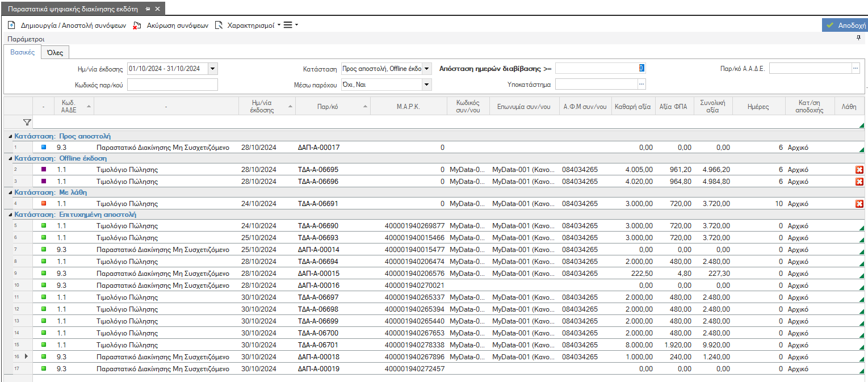Screen dimensions: 868x382
Task: Collapse the Κατάσταση: Επιτυχημένη αποστολή group
Action: 10,215
